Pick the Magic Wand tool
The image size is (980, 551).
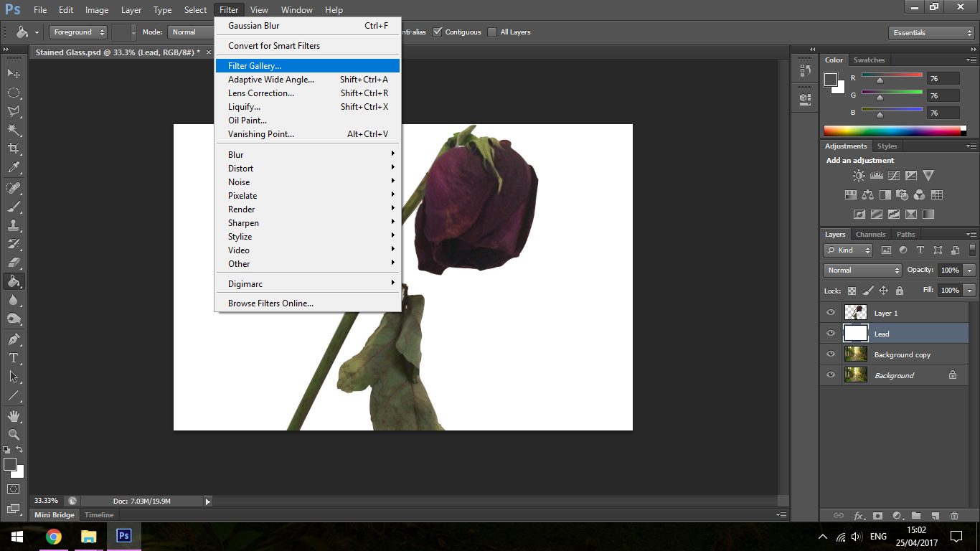point(14,130)
